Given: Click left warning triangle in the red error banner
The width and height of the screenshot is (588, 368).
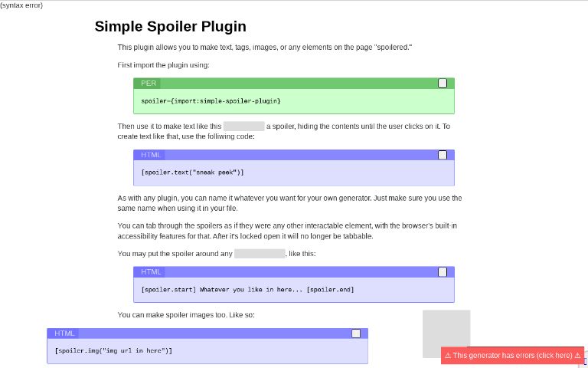Looking at the screenshot, I should 448,356.
